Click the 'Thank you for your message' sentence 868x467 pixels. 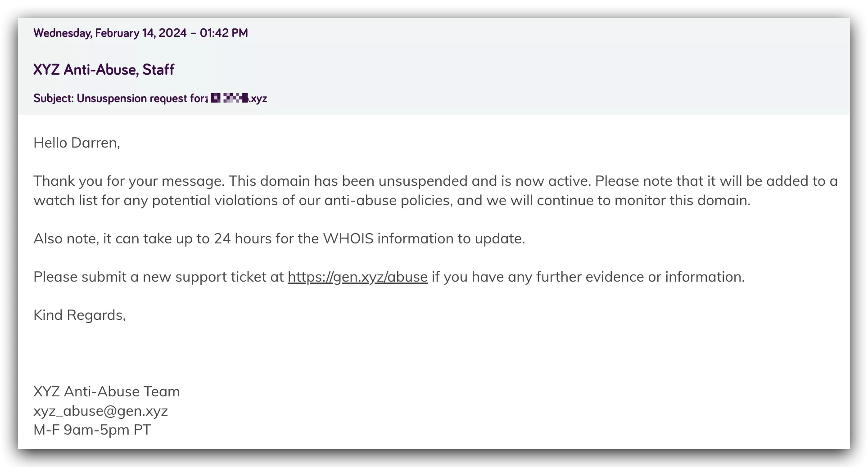[x=129, y=181]
